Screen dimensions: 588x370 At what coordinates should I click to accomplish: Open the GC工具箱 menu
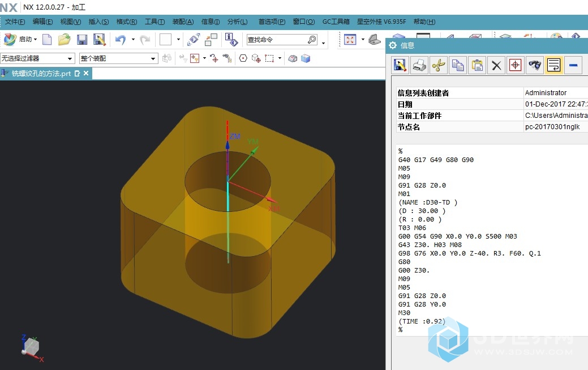point(336,22)
